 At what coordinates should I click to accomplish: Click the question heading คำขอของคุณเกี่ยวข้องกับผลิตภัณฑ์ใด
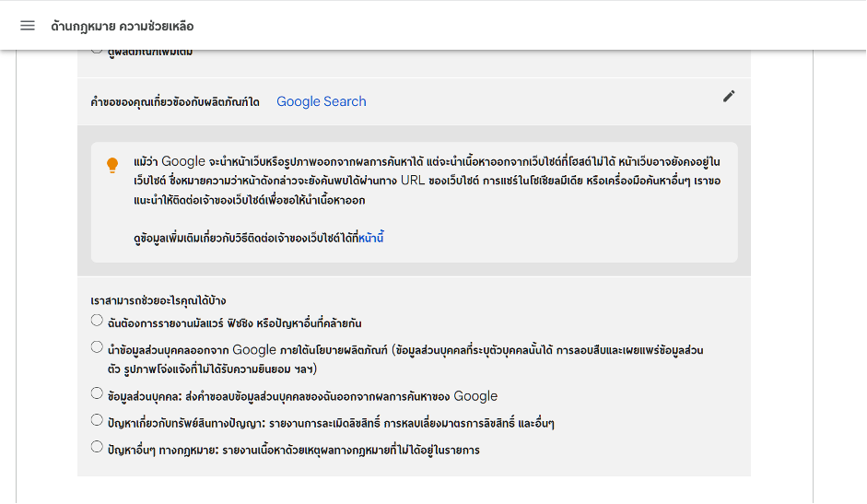[175, 101]
